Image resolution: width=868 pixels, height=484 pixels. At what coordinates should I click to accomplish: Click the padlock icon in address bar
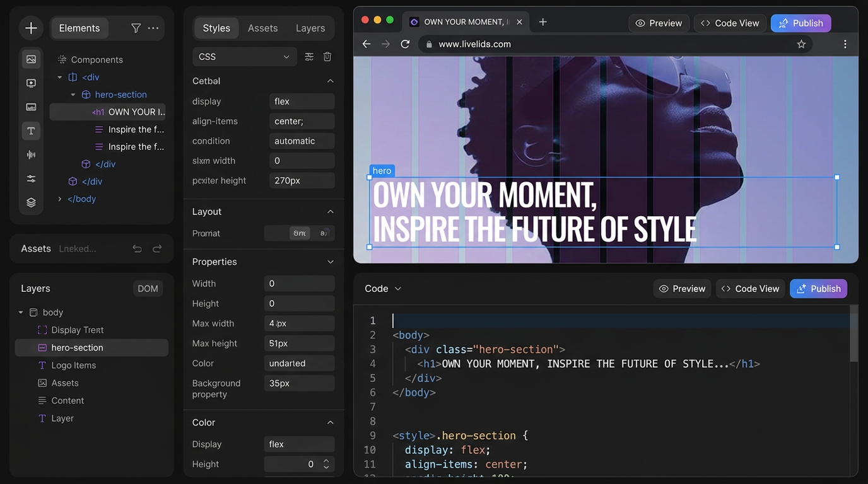[x=429, y=45]
